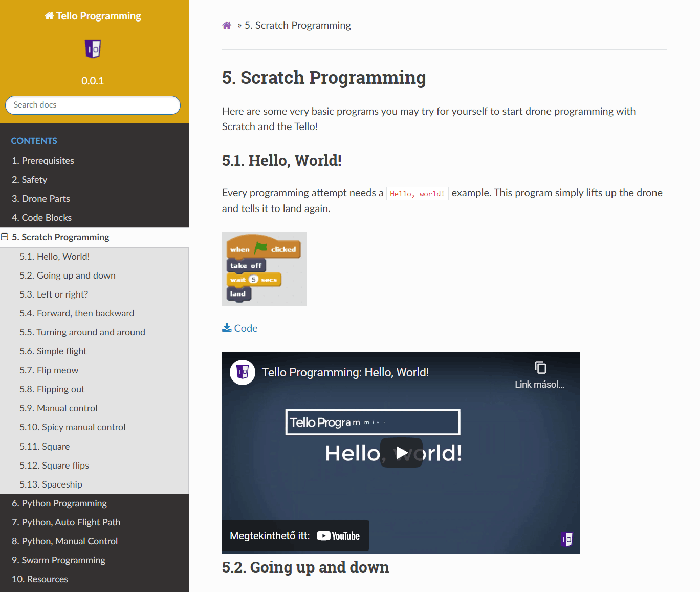
Task: Open 3. Drone Parts in contents
Action: (94, 199)
